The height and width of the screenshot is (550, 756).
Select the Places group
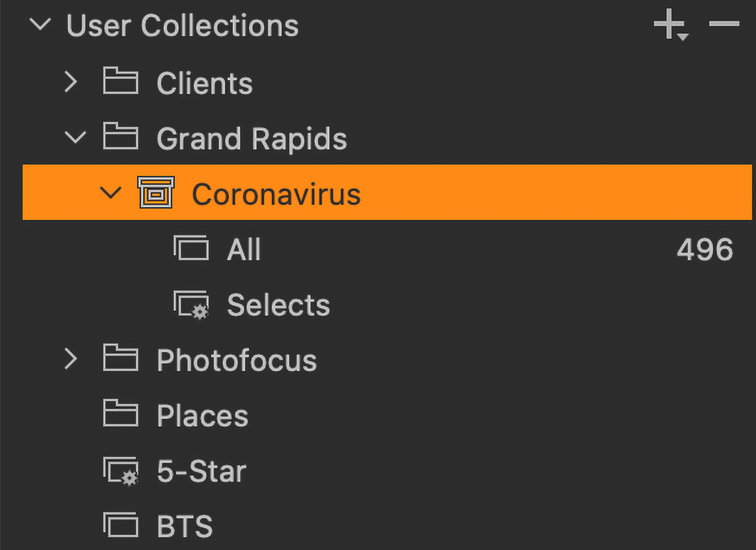point(203,416)
